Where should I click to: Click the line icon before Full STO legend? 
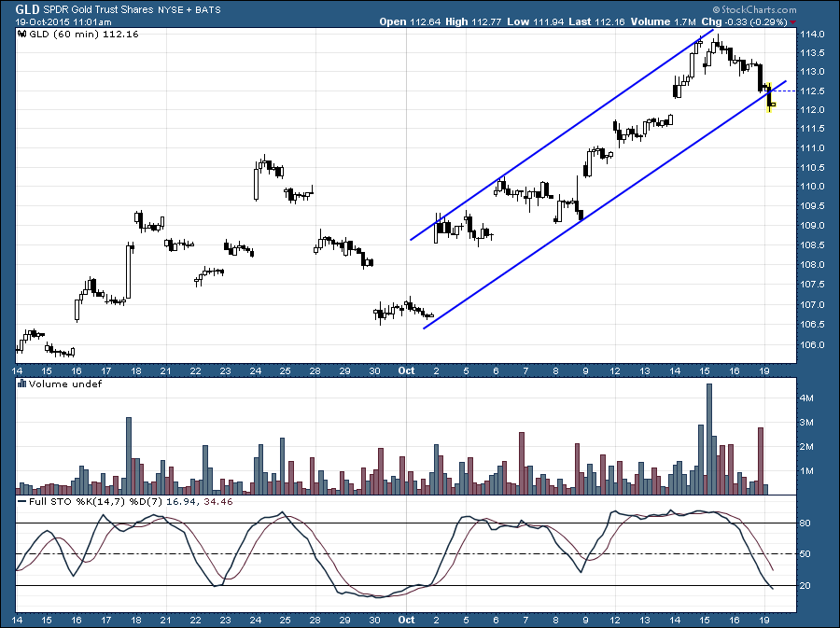click(x=22, y=501)
